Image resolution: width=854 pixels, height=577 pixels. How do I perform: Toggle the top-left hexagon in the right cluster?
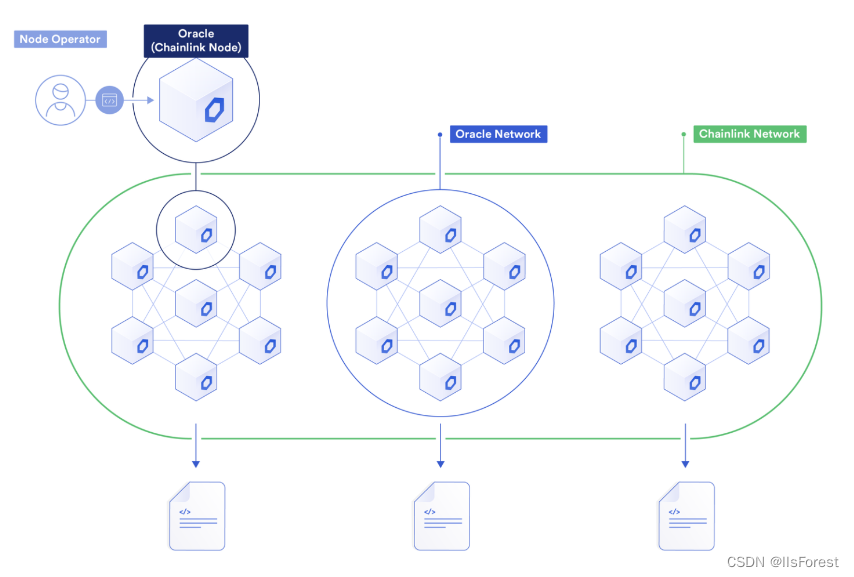tap(620, 266)
